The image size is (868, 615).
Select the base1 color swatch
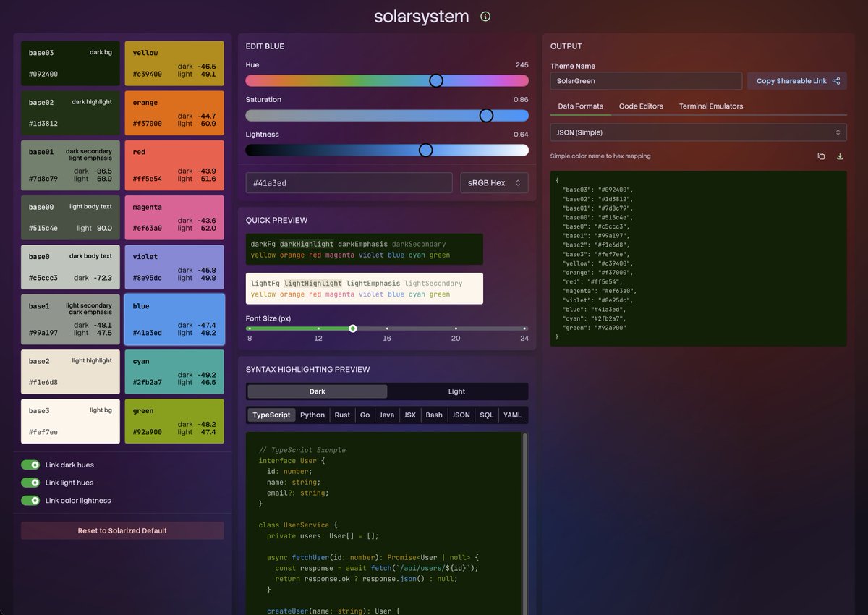(x=70, y=319)
